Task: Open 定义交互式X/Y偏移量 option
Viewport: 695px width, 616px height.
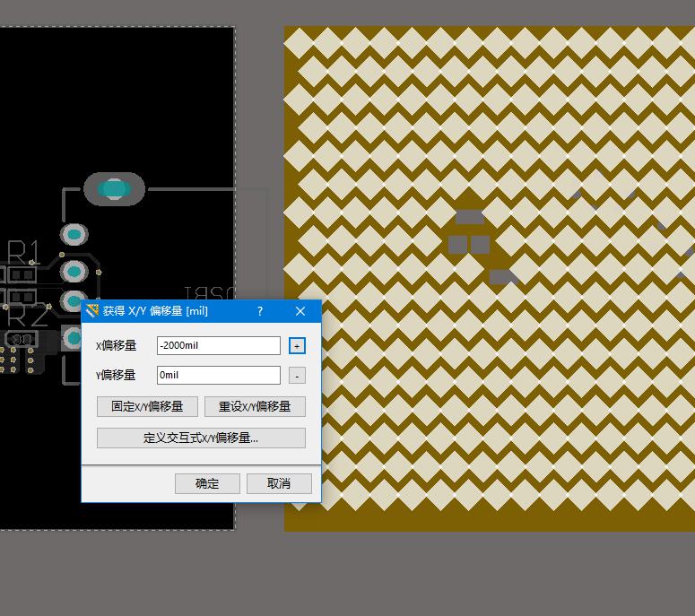Action: (201, 438)
